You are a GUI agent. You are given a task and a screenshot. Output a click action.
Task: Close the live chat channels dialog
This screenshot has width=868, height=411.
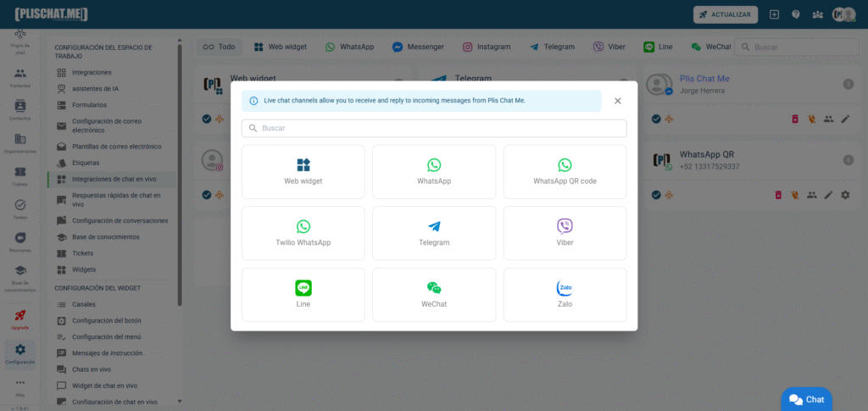(617, 101)
